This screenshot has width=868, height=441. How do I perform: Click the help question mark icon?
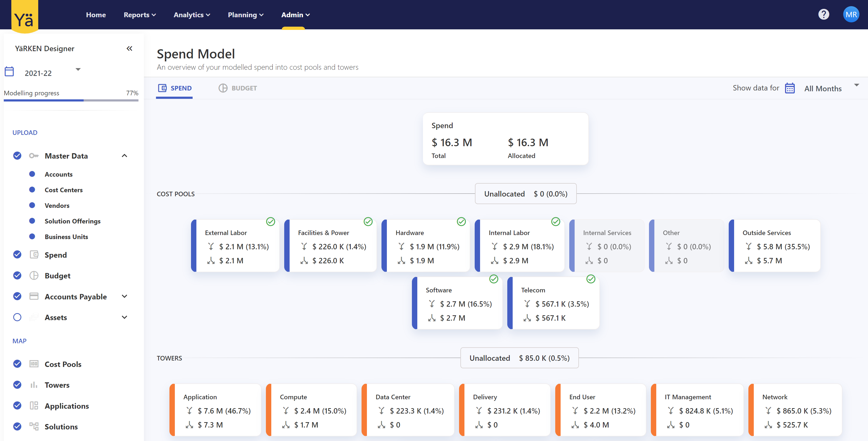coord(823,15)
